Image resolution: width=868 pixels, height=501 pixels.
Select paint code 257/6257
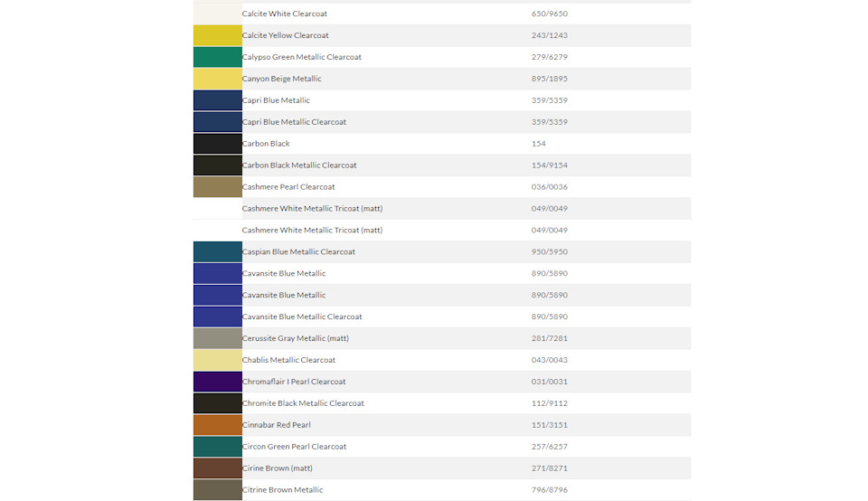pos(550,446)
